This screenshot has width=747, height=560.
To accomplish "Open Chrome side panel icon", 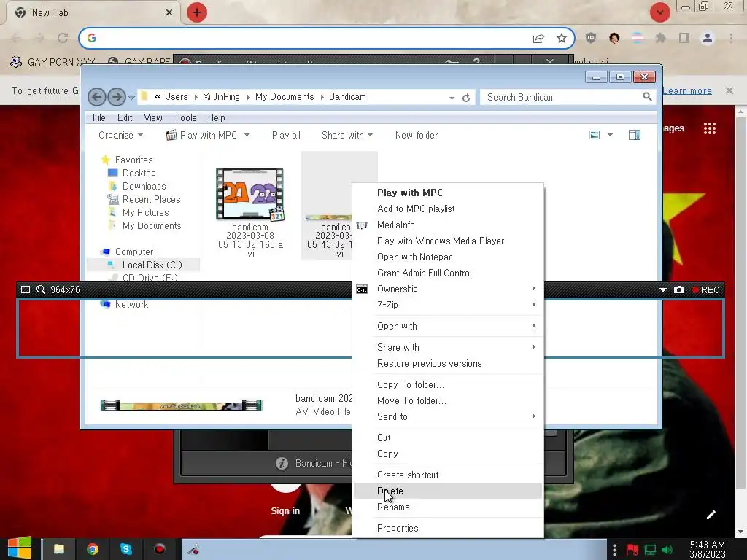I will tap(684, 38).
